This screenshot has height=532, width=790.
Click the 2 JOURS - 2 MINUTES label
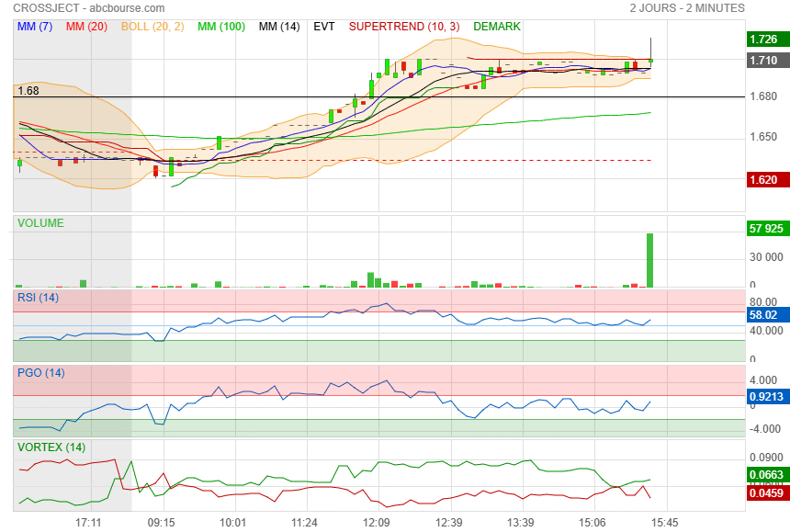point(687,8)
